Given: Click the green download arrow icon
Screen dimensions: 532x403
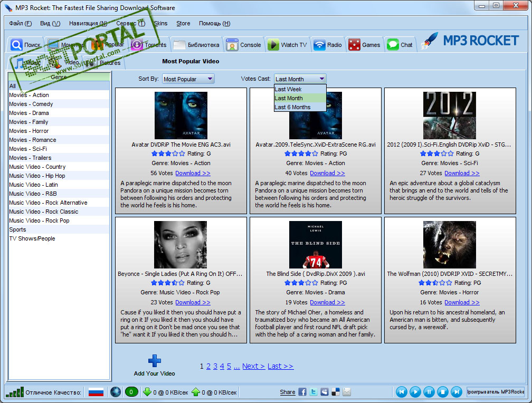Looking at the screenshot, I should pyautogui.click(x=147, y=392).
